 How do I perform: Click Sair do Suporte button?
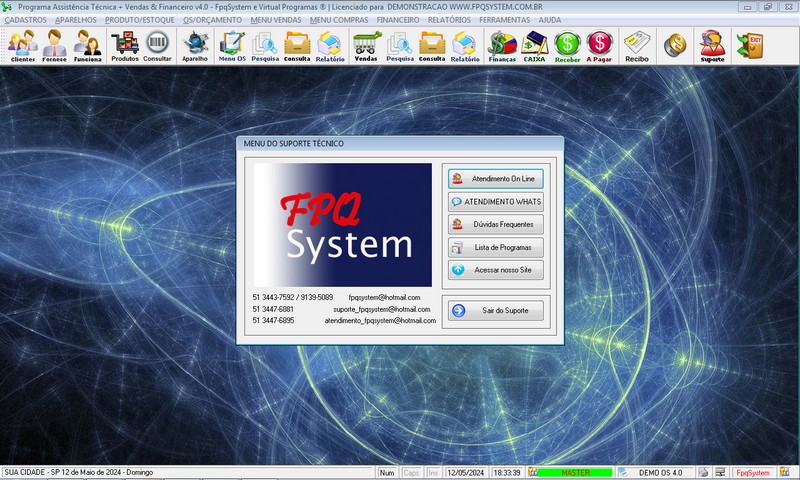tap(495, 310)
